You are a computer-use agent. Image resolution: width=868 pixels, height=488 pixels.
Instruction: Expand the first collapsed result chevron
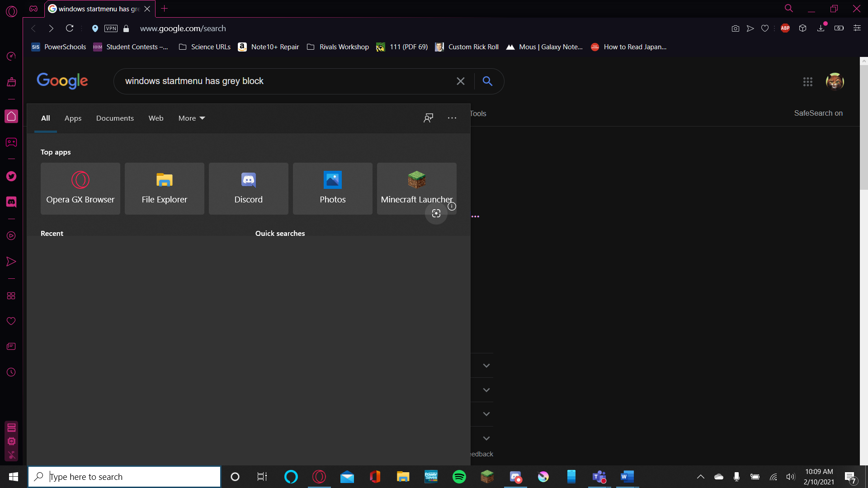tap(486, 366)
